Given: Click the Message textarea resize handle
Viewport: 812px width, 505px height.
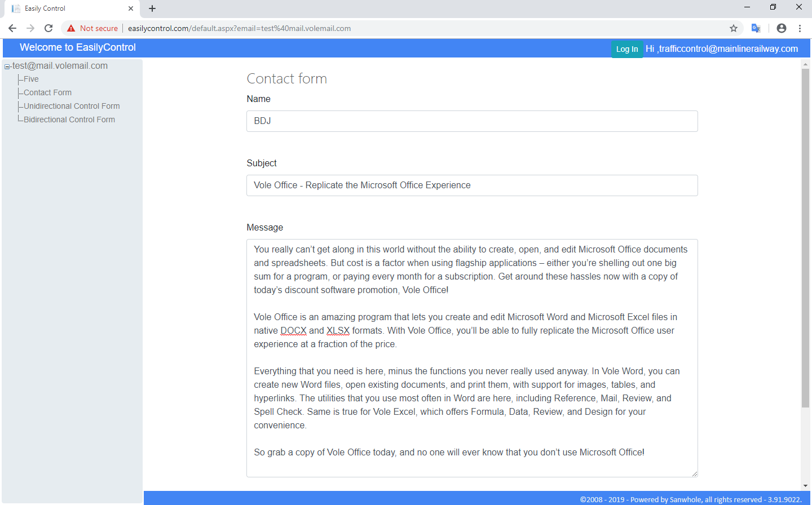Looking at the screenshot, I should coord(694,473).
